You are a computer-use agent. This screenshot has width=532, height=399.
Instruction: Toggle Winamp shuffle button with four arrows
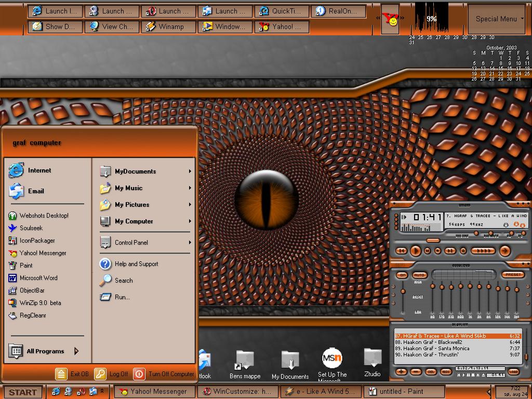click(483, 251)
